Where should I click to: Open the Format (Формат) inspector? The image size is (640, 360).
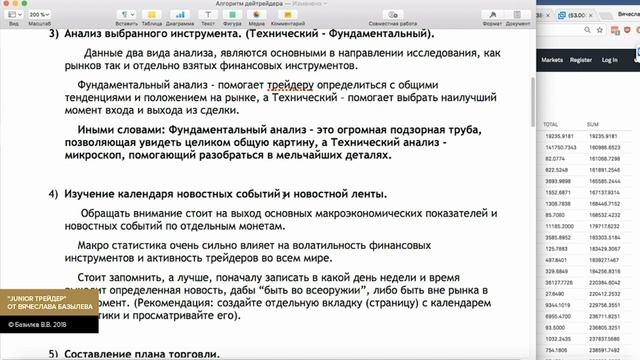click(492, 15)
